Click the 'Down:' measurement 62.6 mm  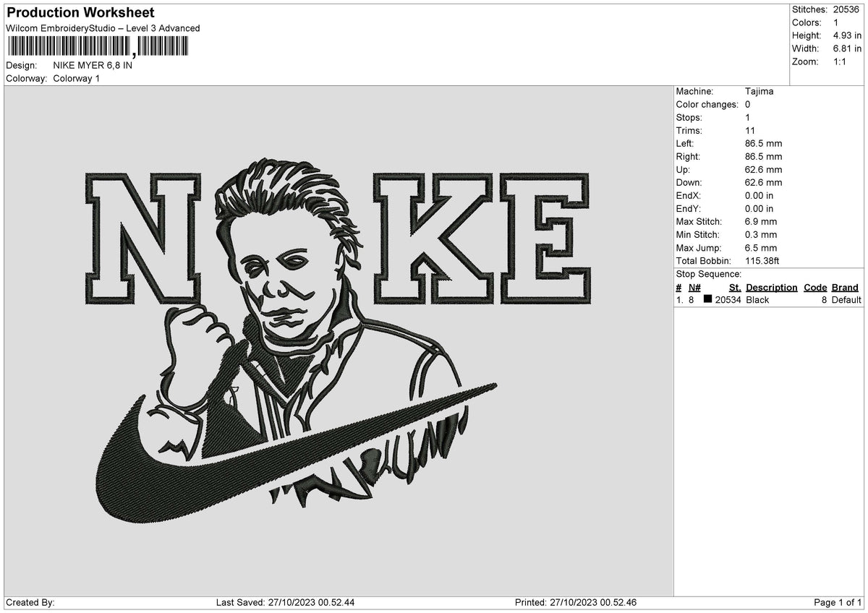[x=763, y=183]
